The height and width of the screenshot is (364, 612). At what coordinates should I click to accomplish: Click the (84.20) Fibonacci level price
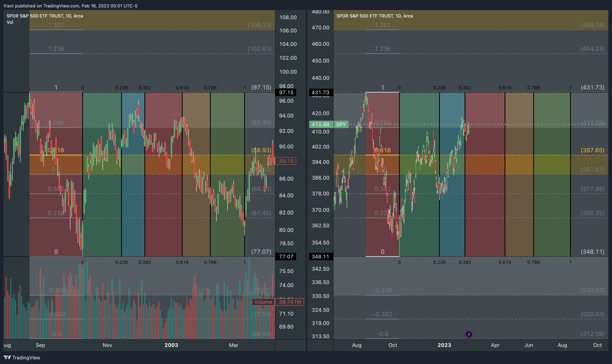click(x=261, y=189)
